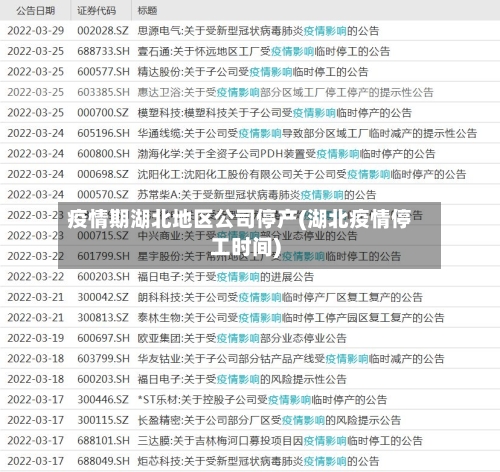Screen dimensions: 500x472
Task: Click date 2022-03-18 in the 华友钴业 row
Action: pos(36,359)
